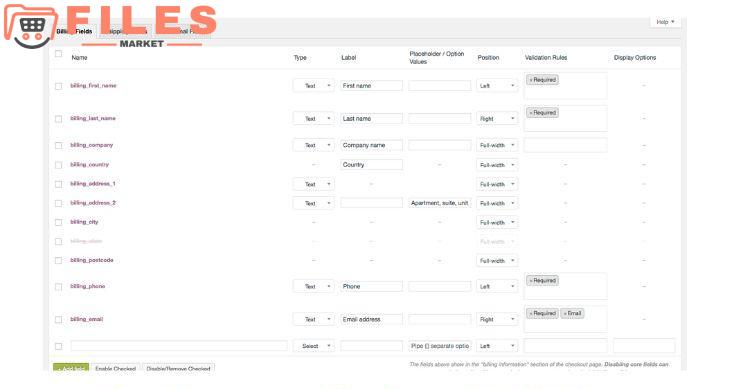Toggle the select-all checkbox in the header

58,54
